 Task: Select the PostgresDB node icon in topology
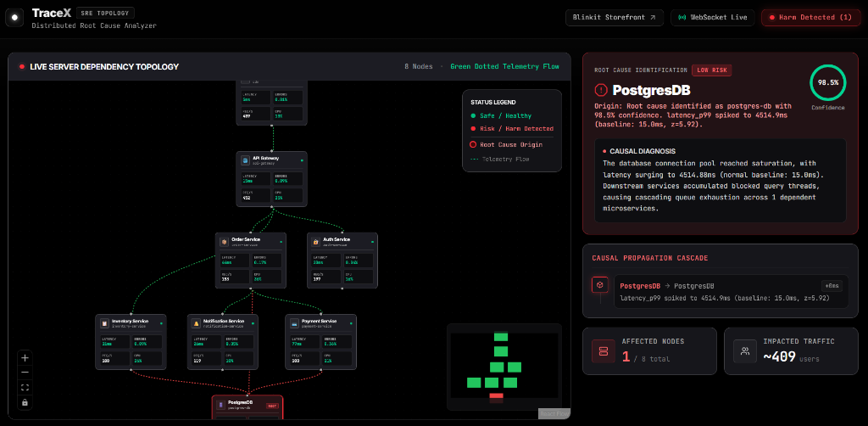pos(221,406)
